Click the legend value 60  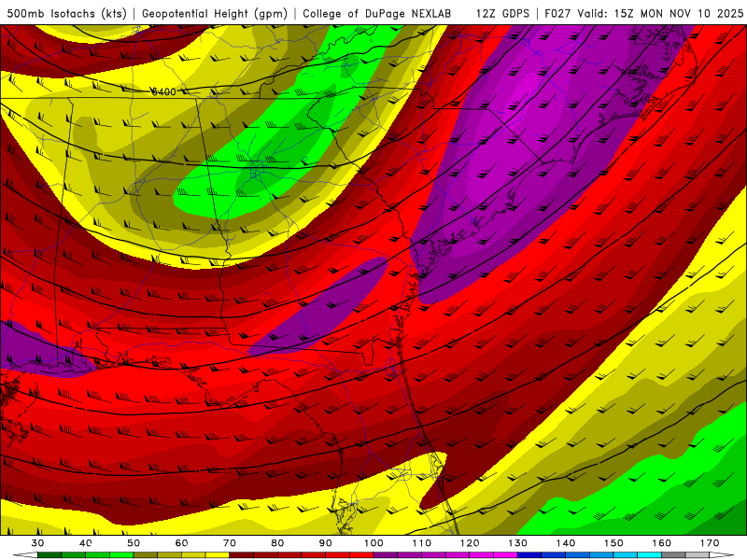pos(181,543)
